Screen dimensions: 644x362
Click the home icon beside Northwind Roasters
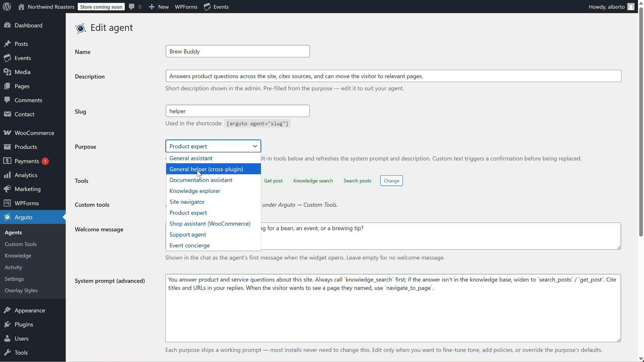21,7
